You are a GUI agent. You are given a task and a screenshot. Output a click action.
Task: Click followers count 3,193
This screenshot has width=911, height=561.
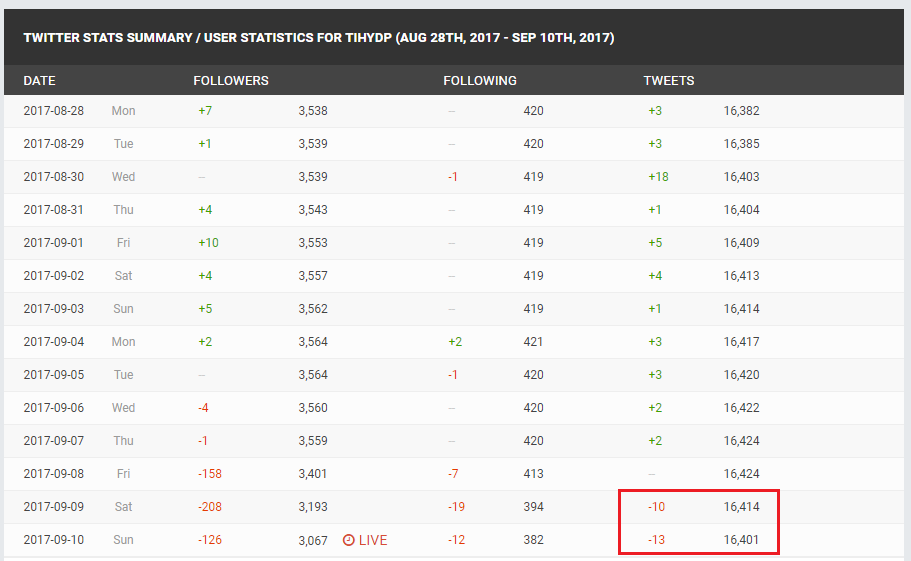313,507
